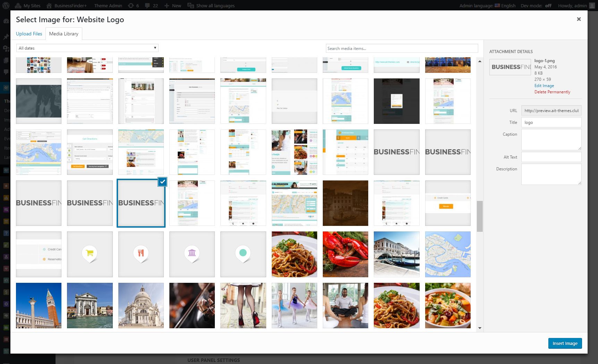The image size is (598, 364).
Task: Click the Description text area
Action: [551, 174]
